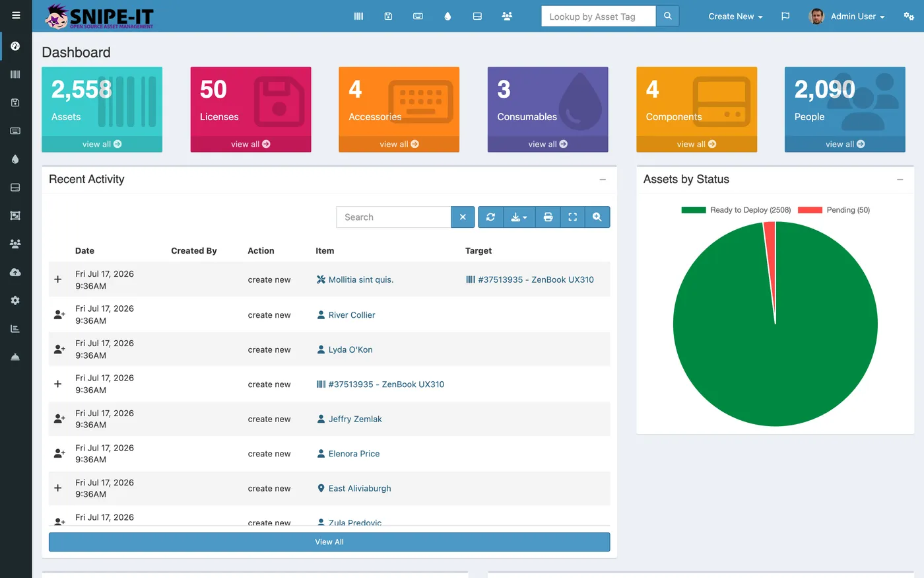The height and width of the screenshot is (578, 924).
Task: Open Accessories keyboard icon in sidebar
Action: tap(15, 131)
